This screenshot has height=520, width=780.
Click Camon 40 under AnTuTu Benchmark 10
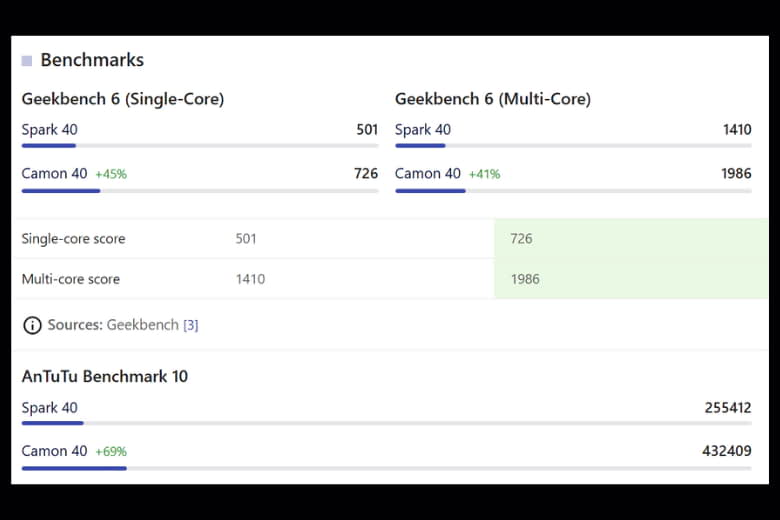[54, 451]
